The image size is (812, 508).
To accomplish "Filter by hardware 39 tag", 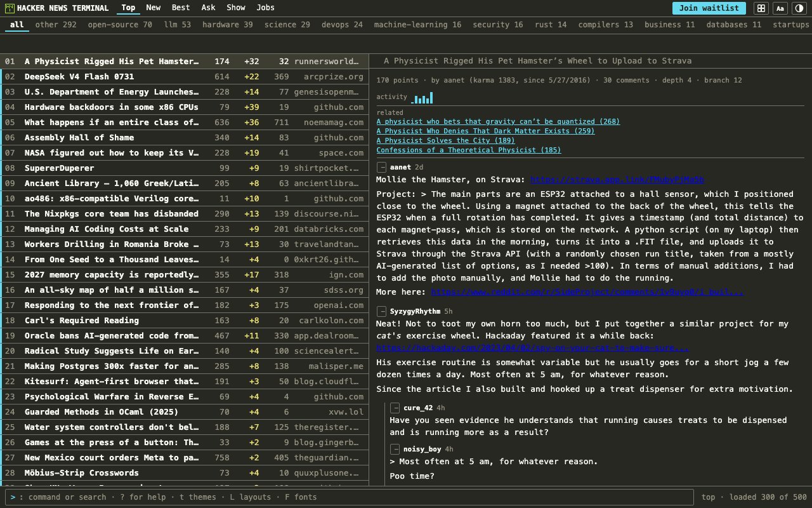I will pyautogui.click(x=228, y=25).
